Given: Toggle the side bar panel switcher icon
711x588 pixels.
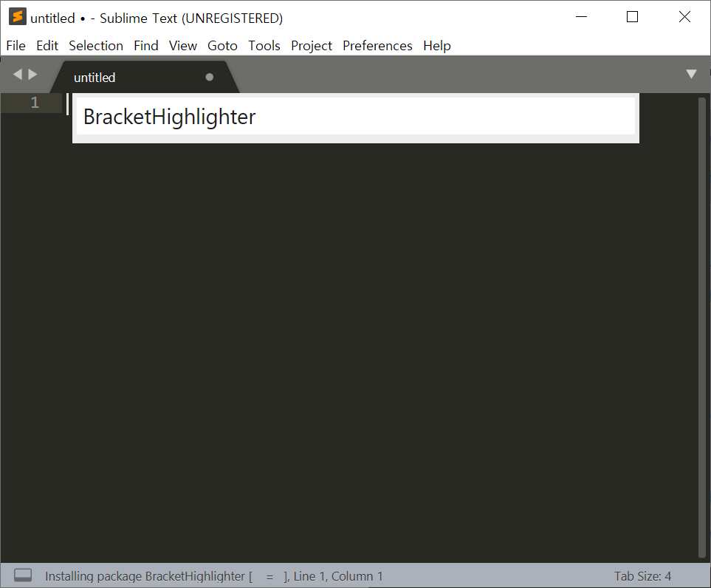Looking at the screenshot, I should (x=23, y=575).
